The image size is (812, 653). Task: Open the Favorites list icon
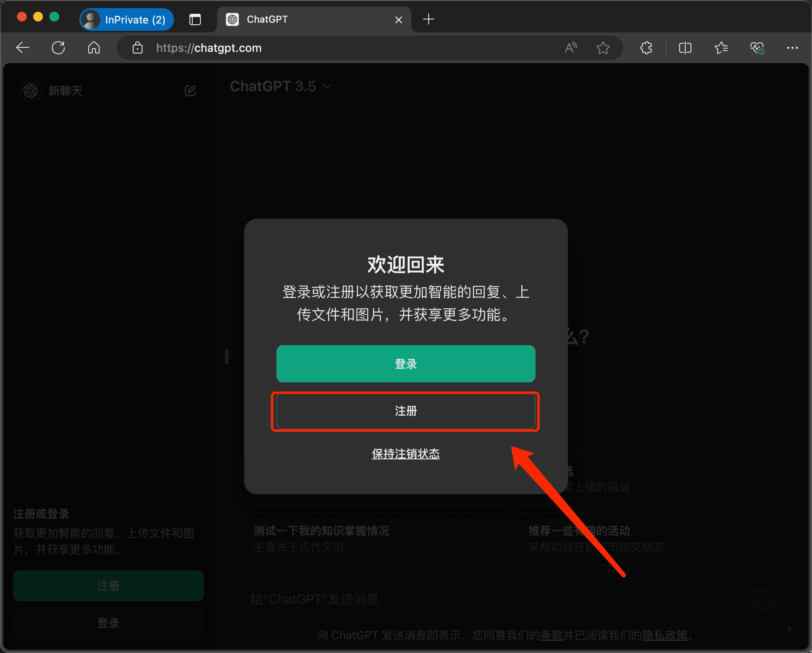point(721,48)
